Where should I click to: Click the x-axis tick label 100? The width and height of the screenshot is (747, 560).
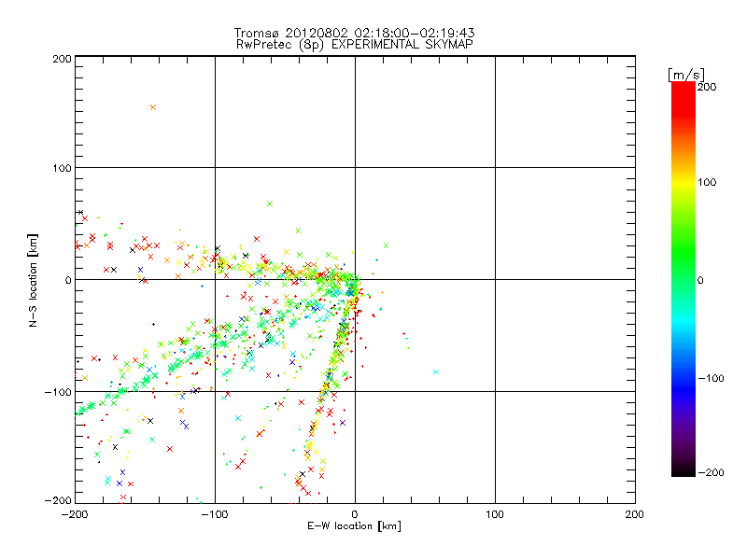(494, 514)
